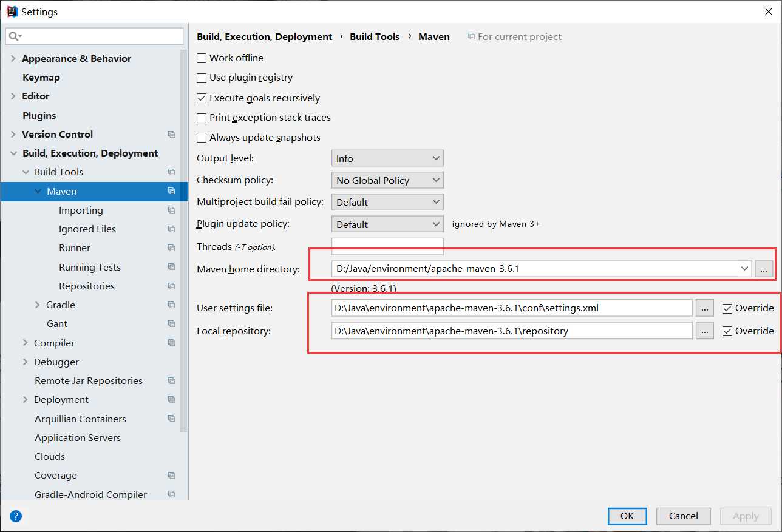Open the Output level dropdown
Screen dimensions: 782x532
(x=387, y=158)
